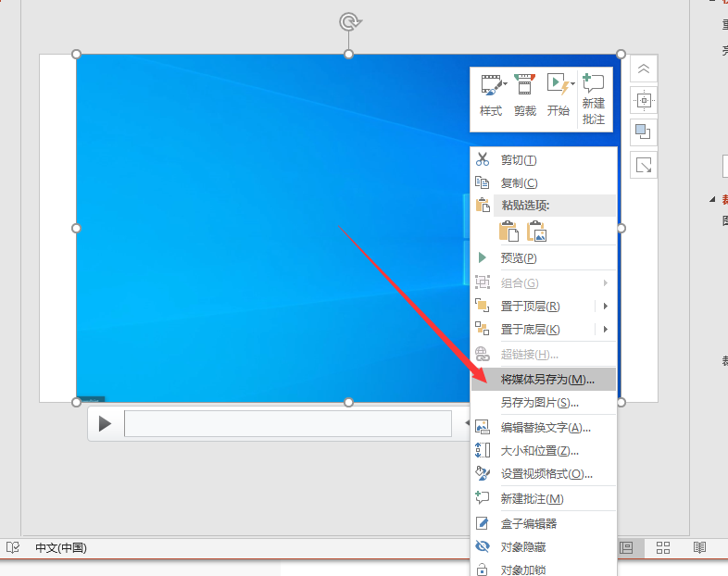Click 置于顶层(R) bring to front
This screenshot has height=576, width=728.
[530, 307]
